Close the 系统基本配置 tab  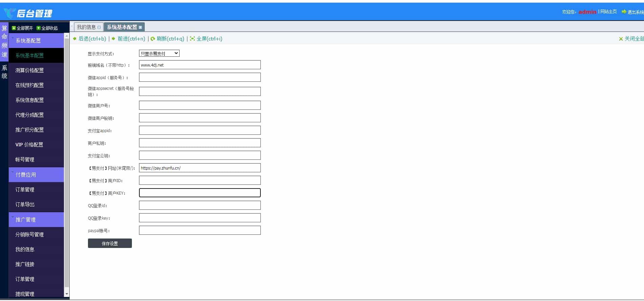point(140,27)
